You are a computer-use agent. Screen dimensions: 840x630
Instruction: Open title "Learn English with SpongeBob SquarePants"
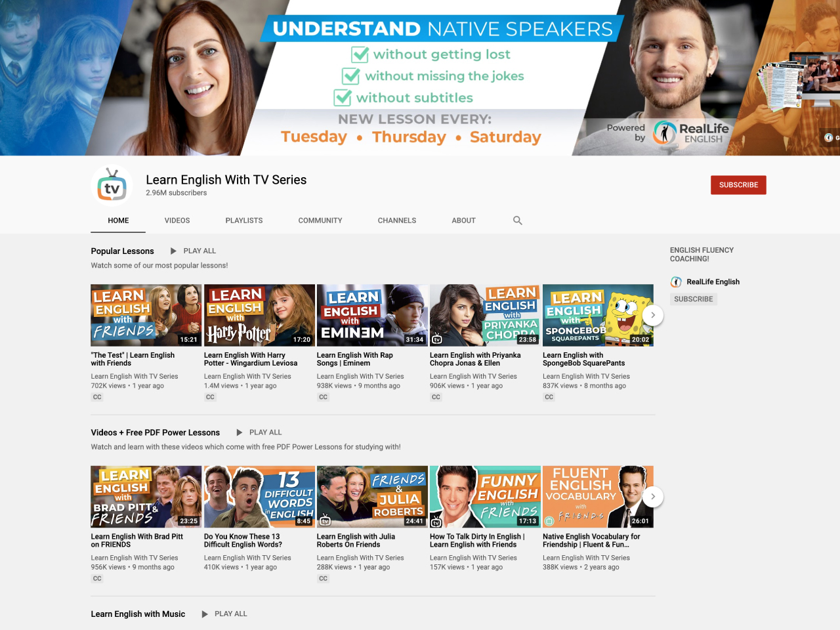click(584, 359)
